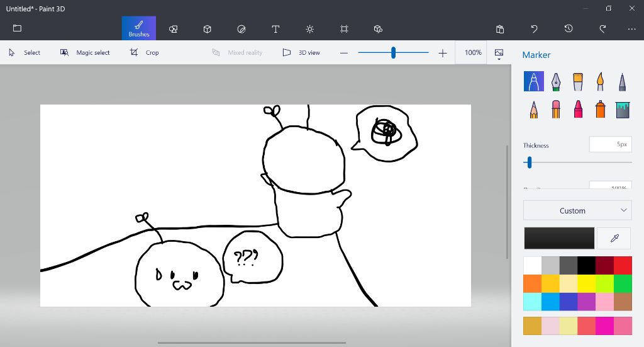Screen dimensions: 644x347
Task: Choose the black color swatch
Action: [587, 265]
